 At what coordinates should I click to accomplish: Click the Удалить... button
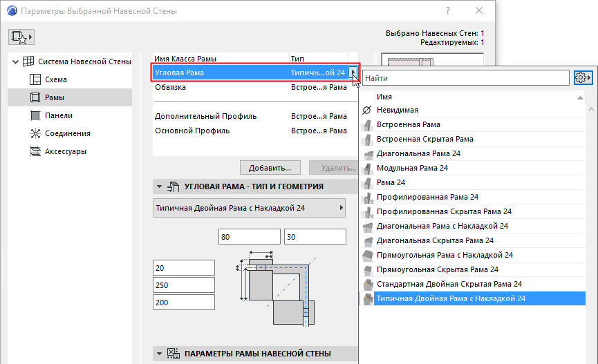pyautogui.click(x=334, y=168)
